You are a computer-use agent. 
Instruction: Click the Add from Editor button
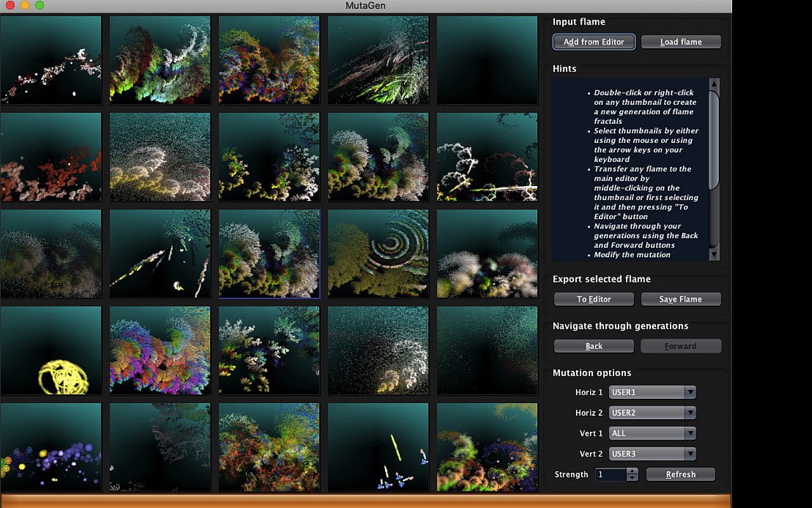(x=594, y=42)
